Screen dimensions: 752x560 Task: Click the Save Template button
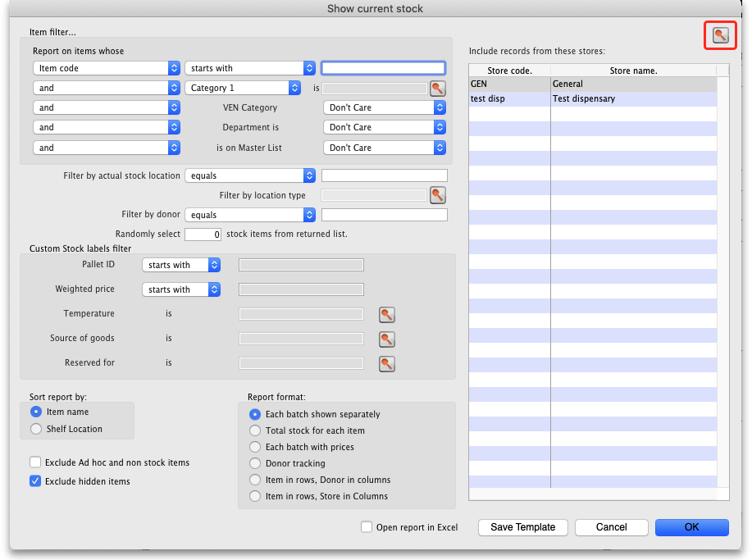coord(522,527)
